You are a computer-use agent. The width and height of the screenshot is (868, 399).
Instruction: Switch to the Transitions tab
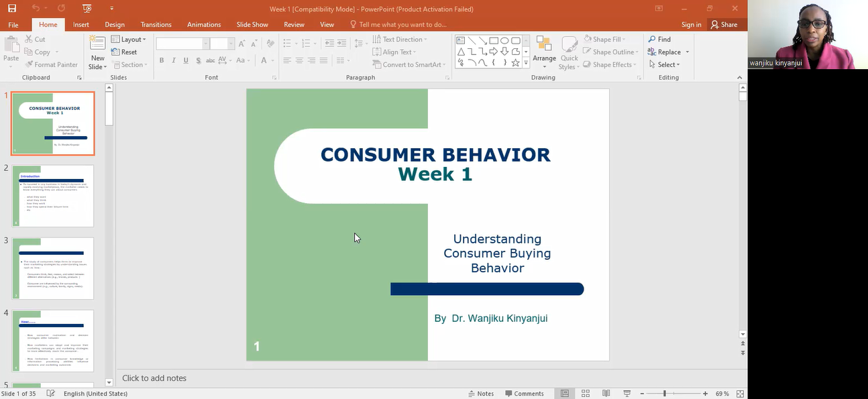[x=156, y=25]
